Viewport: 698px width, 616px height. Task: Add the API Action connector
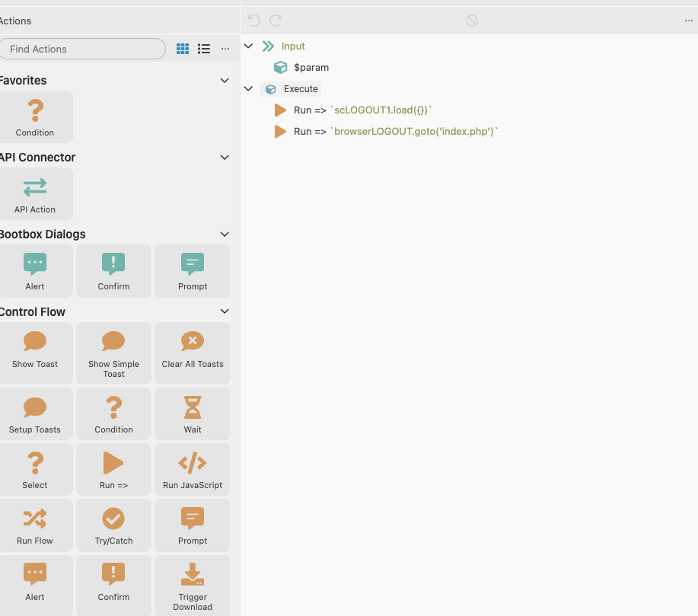coord(35,193)
